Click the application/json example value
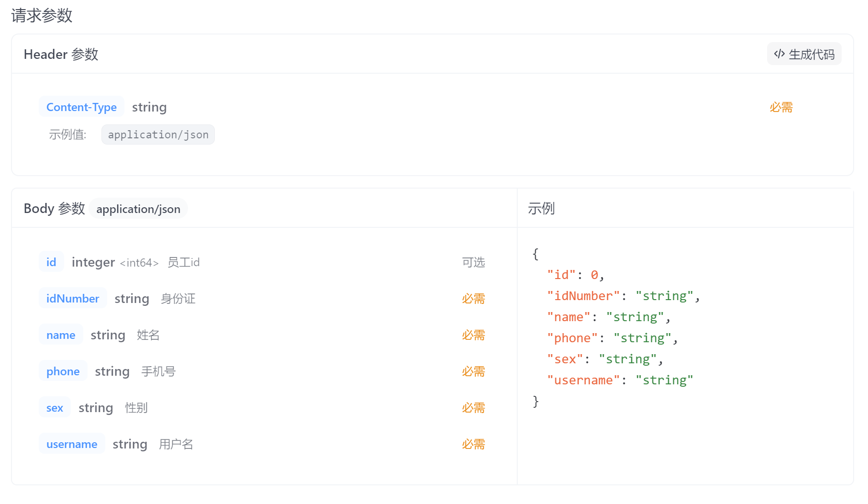This screenshot has width=868, height=504. (x=158, y=135)
